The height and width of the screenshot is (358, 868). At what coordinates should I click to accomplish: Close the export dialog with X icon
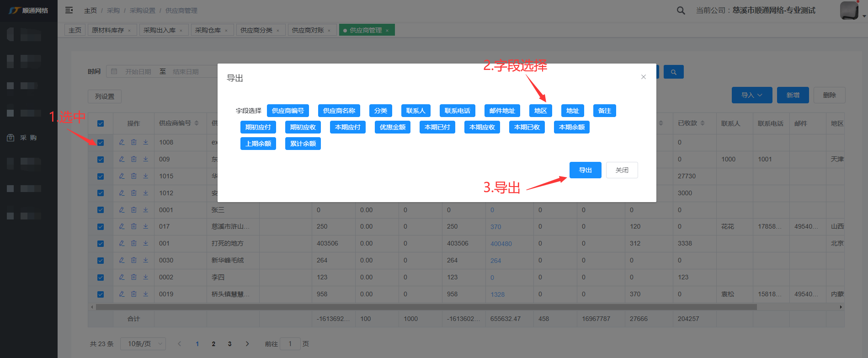pos(643,77)
